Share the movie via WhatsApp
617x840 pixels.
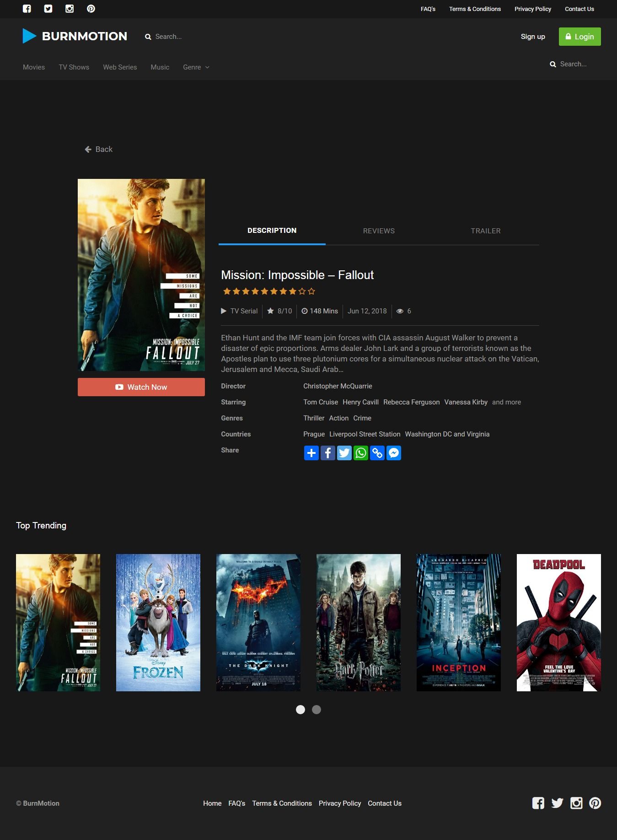(361, 453)
